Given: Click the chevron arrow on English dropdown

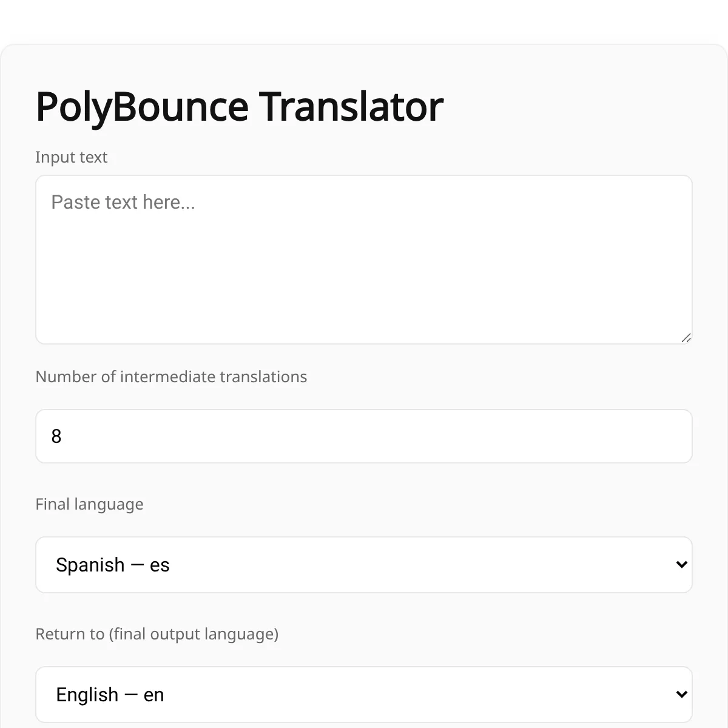Looking at the screenshot, I should 681,695.
